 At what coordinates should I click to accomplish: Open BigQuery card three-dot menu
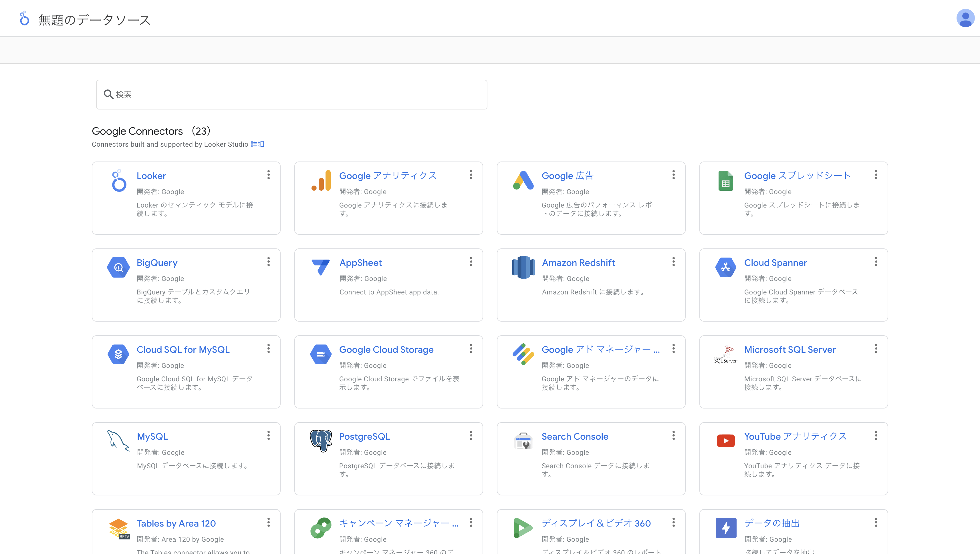[x=268, y=261]
